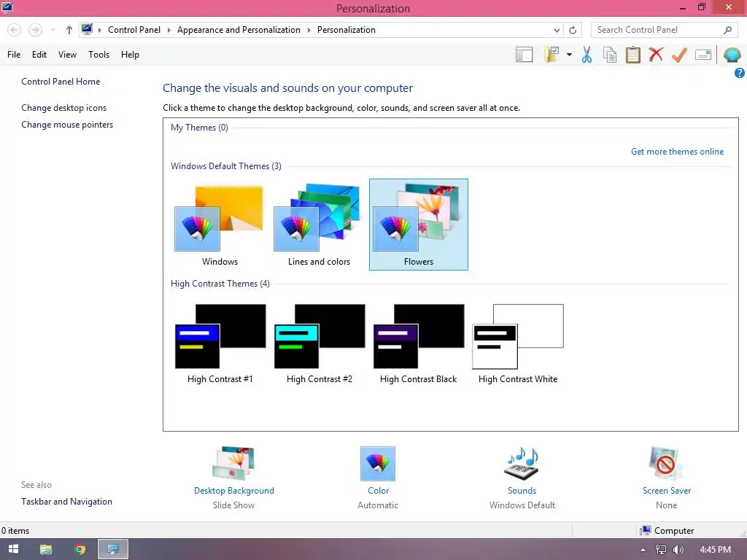Go up one level with Up arrow

(x=69, y=30)
